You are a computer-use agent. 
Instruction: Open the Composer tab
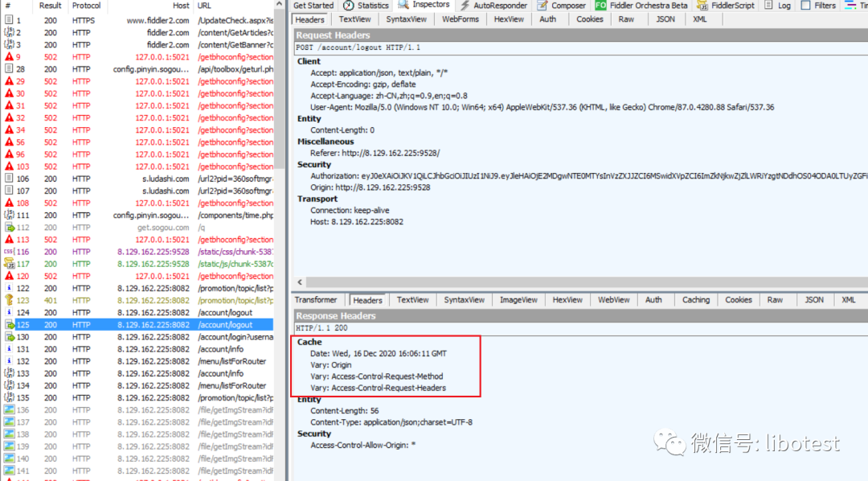(x=562, y=6)
